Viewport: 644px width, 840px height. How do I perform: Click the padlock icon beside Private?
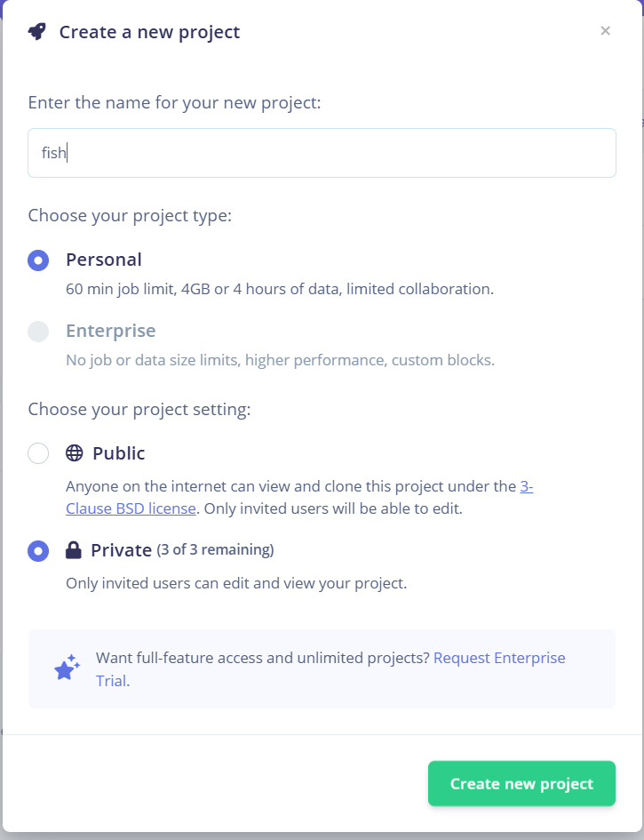(x=74, y=550)
